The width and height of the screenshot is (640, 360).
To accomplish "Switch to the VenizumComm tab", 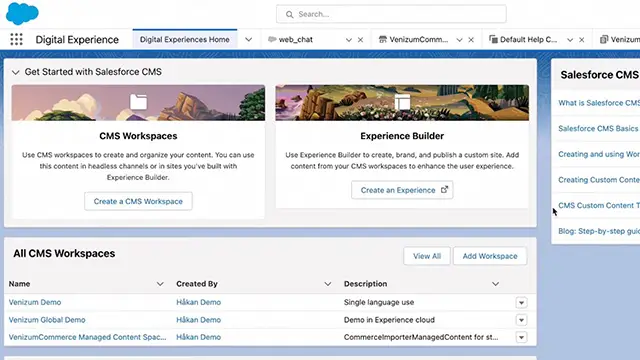I will [418, 40].
